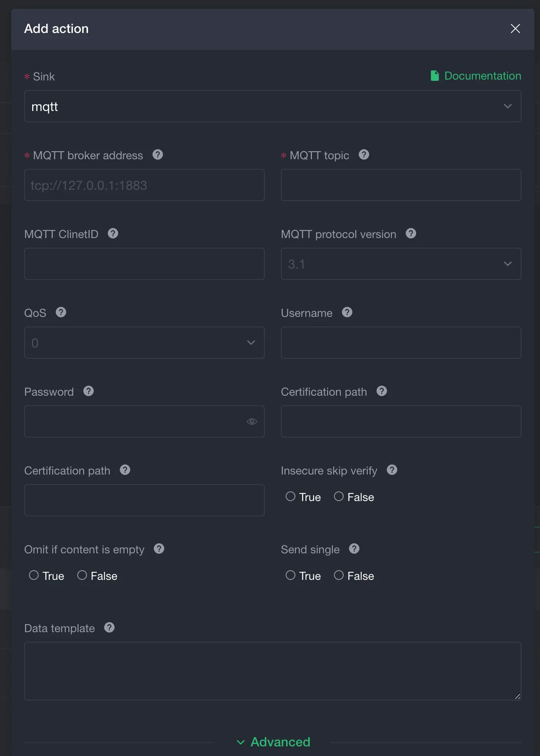The height and width of the screenshot is (756, 540).
Task: Click the Data template help icon
Action: [x=109, y=628]
